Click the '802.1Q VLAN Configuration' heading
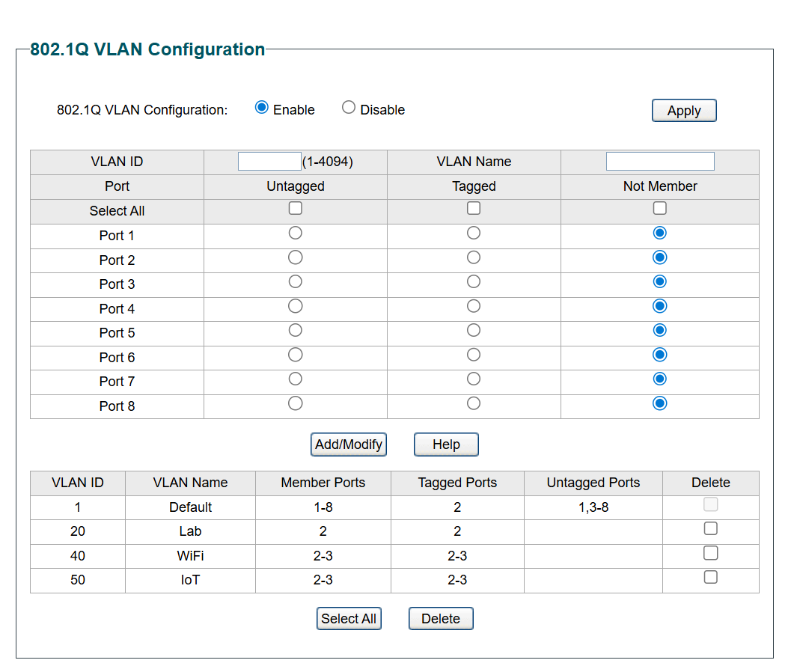 [147, 49]
